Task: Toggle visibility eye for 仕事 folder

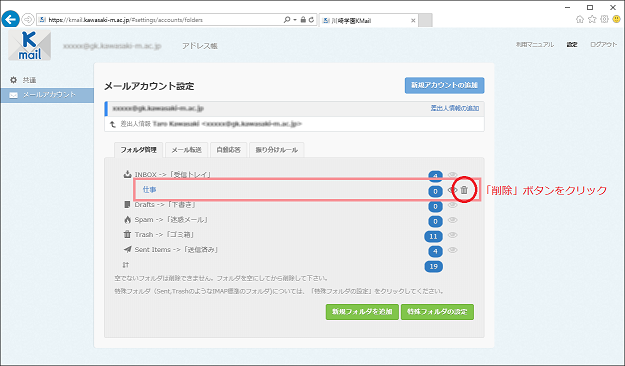Action: 452,190
